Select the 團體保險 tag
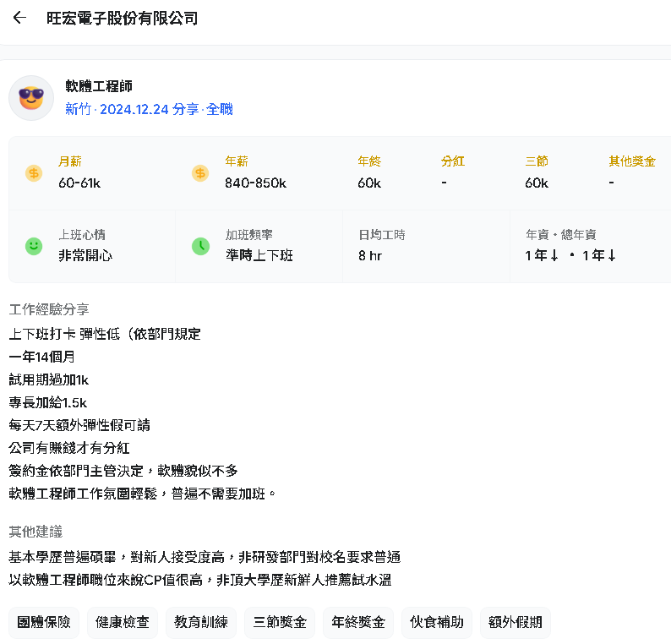The image size is (671, 644). [x=44, y=622]
